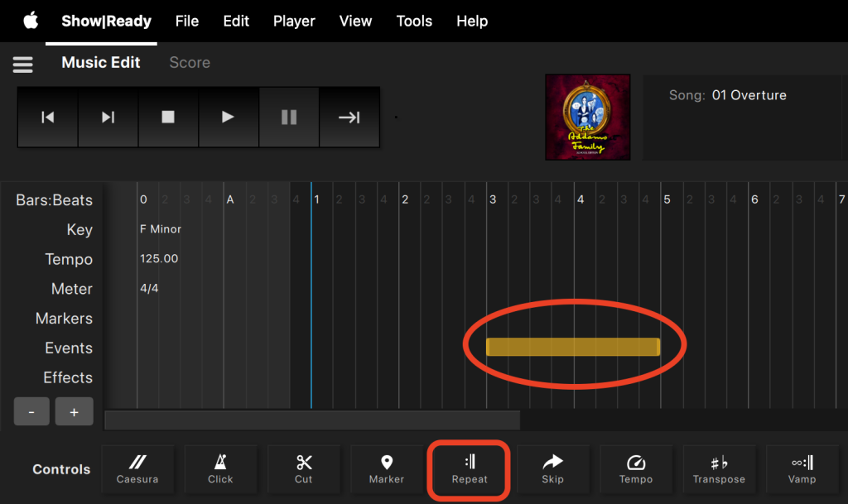This screenshot has height=504, width=848.
Task: Select the Transpose sharp-flat tool
Action: (719, 469)
